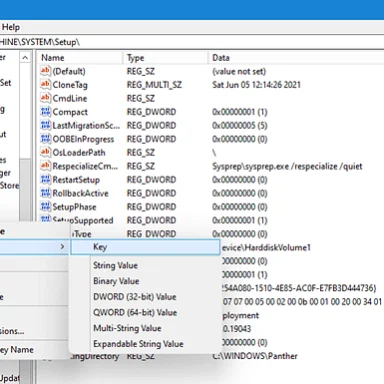Choose Binary Value from the submenu
The width and height of the screenshot is (384, 384).
[x=116, y=281]
